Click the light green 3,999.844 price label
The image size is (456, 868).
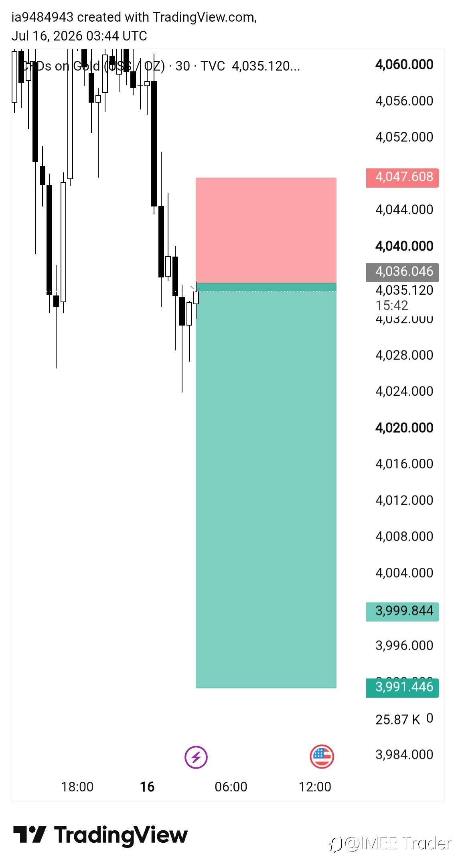tap(403, 611)
